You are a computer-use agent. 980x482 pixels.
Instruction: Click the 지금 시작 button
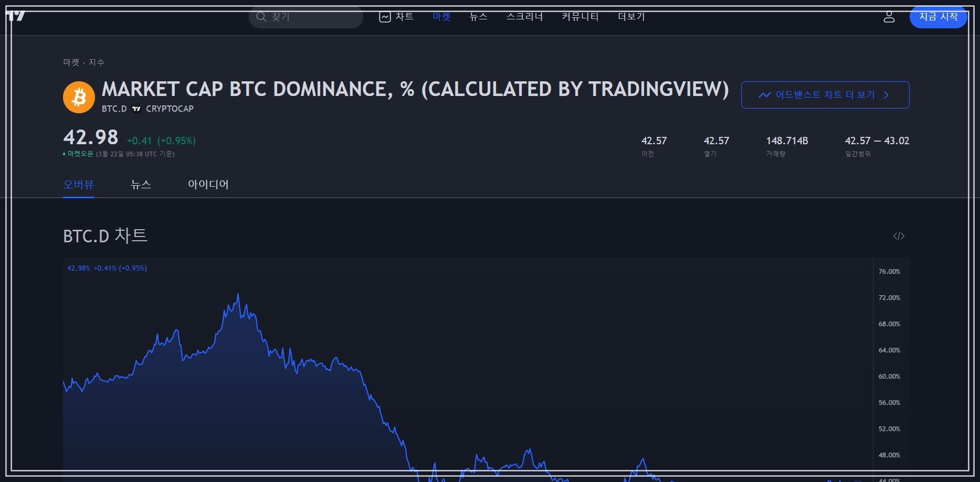point(938,17)
